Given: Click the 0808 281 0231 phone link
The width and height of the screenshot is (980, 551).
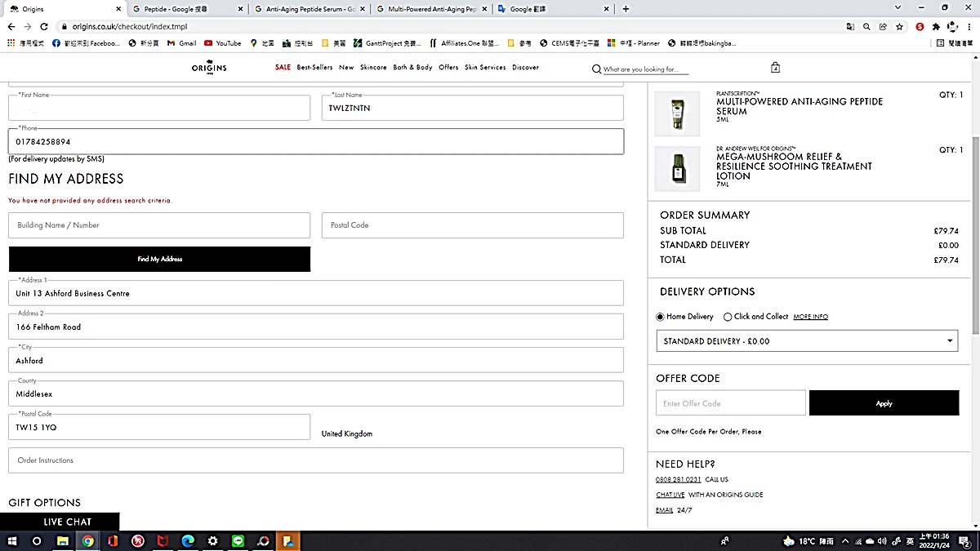Looking at the screenshot, I should coord(678,479).
